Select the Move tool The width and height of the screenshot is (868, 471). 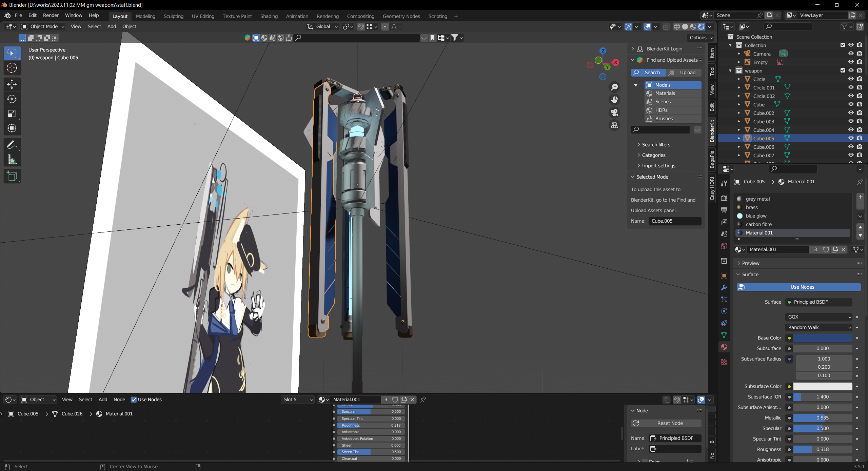[12, 84]
